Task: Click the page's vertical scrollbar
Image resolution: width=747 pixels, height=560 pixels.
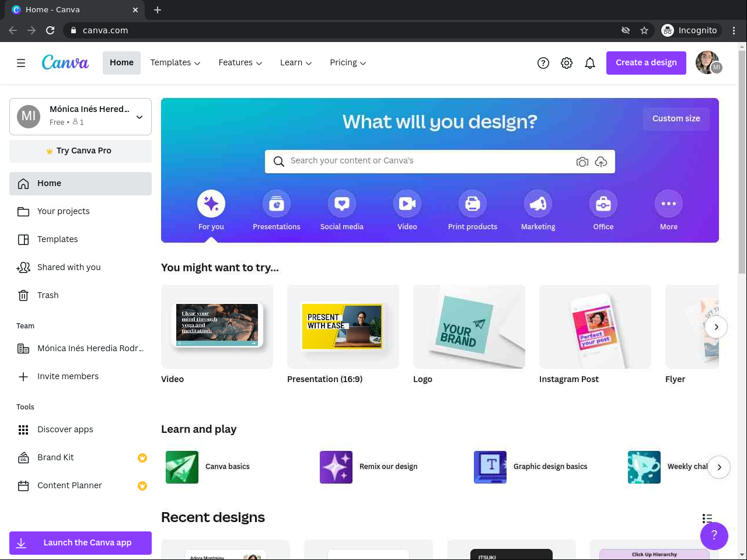Action: (742, 163)
